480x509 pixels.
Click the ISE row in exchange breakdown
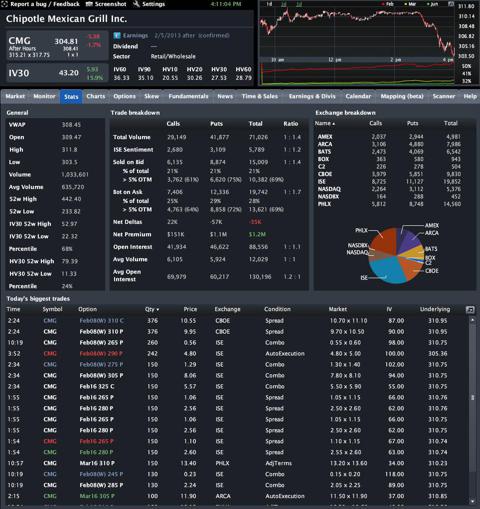point(389,182)
